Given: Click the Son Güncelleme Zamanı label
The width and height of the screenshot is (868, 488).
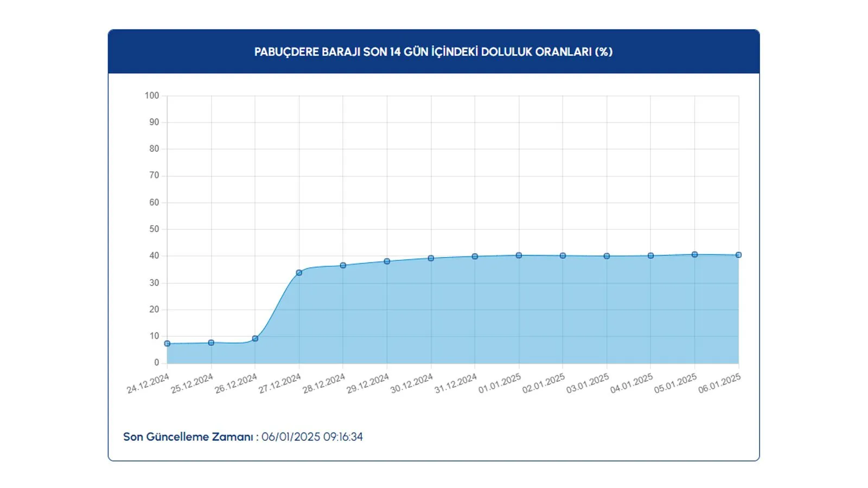Looking at the screenshot, I should click(188, 437).
